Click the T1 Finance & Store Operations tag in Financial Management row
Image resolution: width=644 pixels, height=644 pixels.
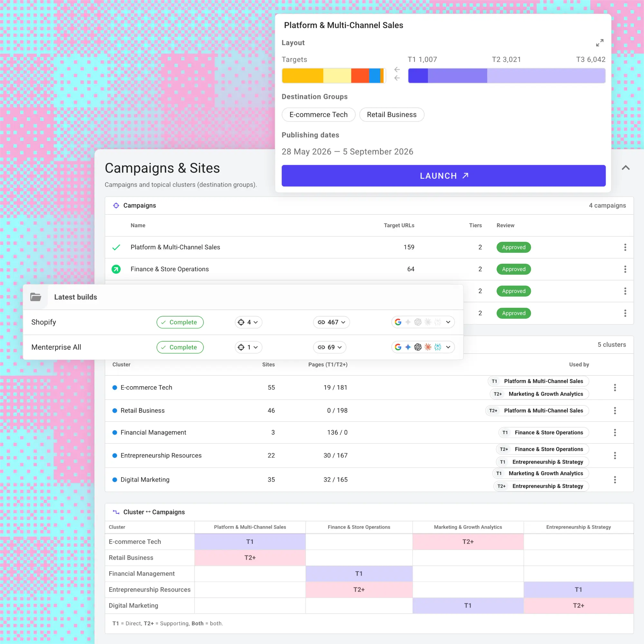[x=543, y=432]
